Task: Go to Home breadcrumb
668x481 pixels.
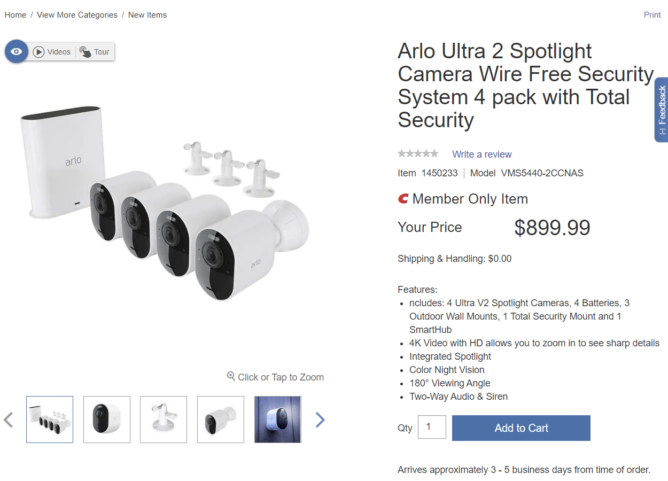Action: 15,15
